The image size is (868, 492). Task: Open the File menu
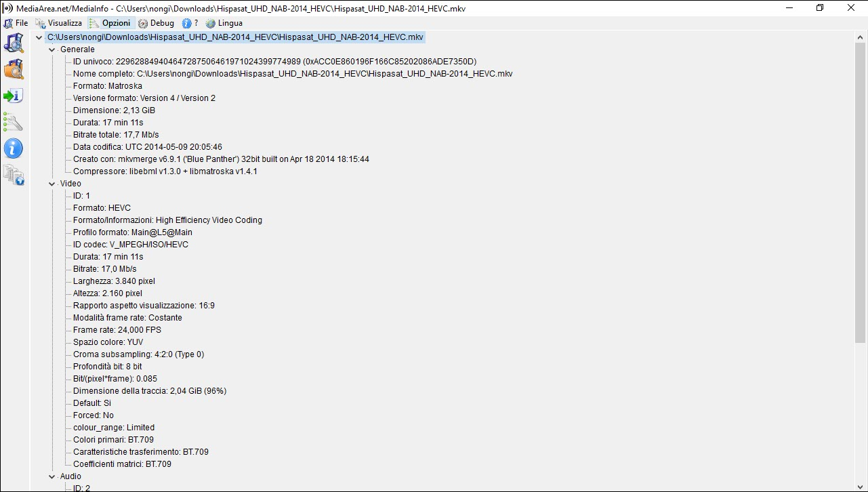pyautogui.click(x=16, y=23)
